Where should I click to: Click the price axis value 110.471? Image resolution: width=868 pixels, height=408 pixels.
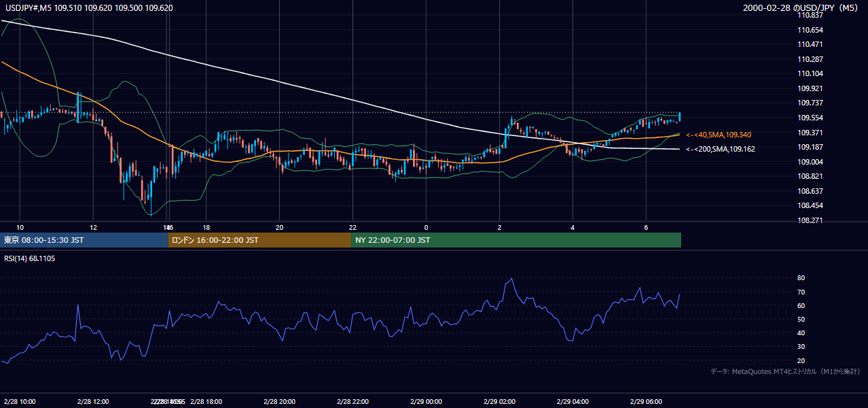(x=811, y=44)
